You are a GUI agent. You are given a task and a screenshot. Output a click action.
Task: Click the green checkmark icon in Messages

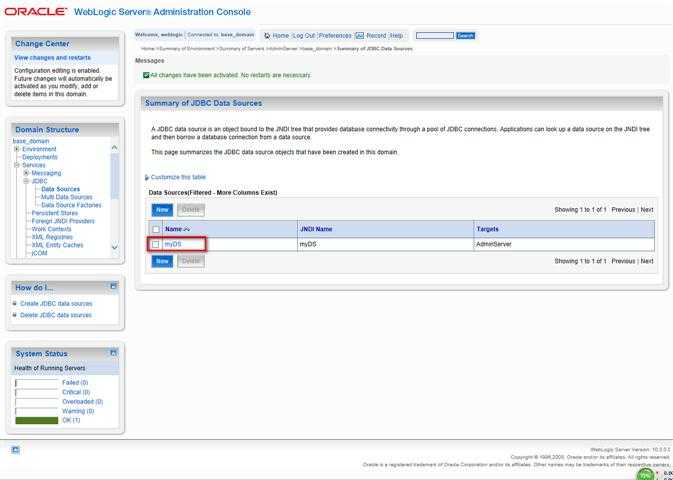click(x=146, y=75)
